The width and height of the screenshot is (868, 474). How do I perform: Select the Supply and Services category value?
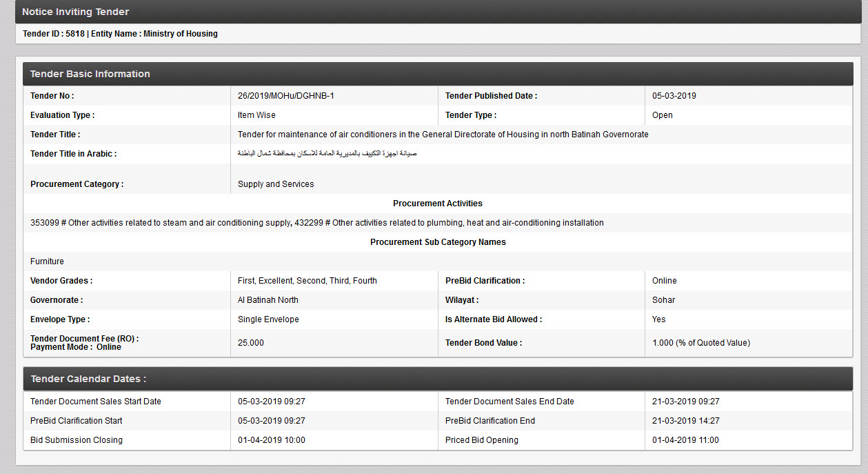click(x=276, y=184)
